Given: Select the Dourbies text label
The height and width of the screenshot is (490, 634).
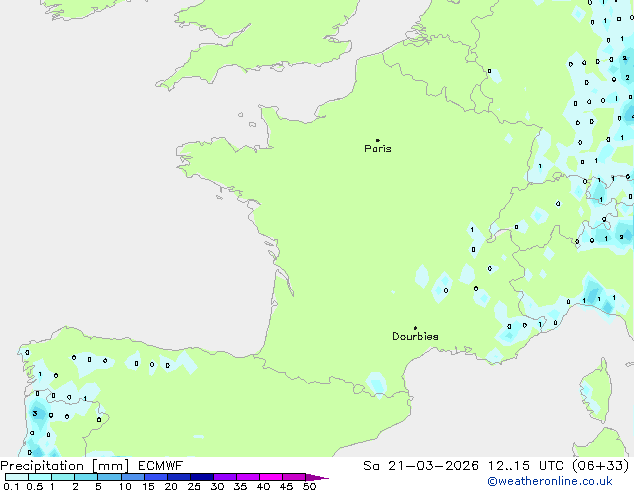Looking at the screenshot, I should tap(415, 337).
